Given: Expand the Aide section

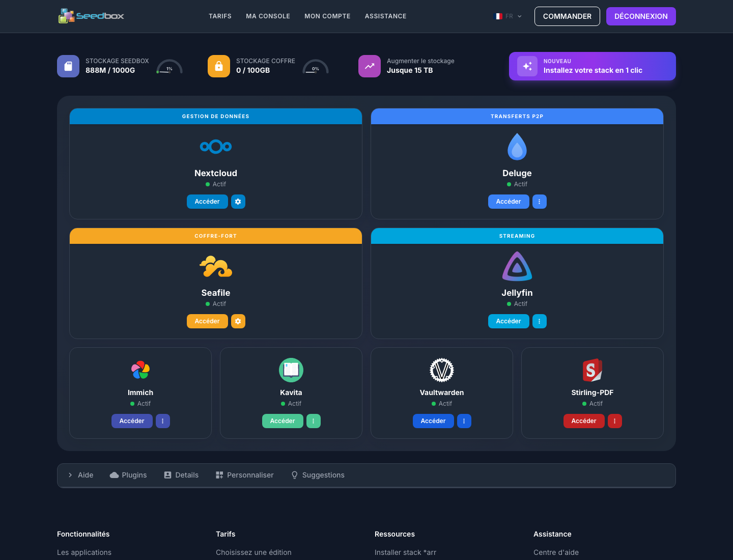Looking at the screenshot, I should 81,475.
